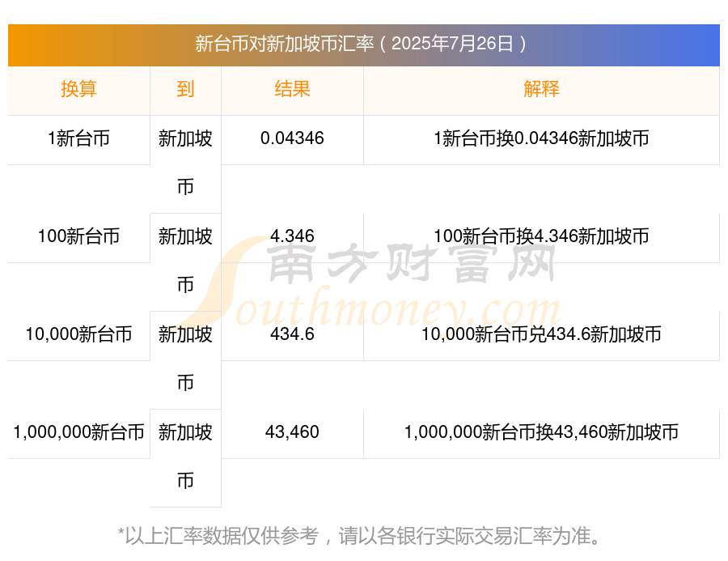Viewport: 728px width, 561px height.
Task: Click the result value 0.04346
Action: [292, 138]
